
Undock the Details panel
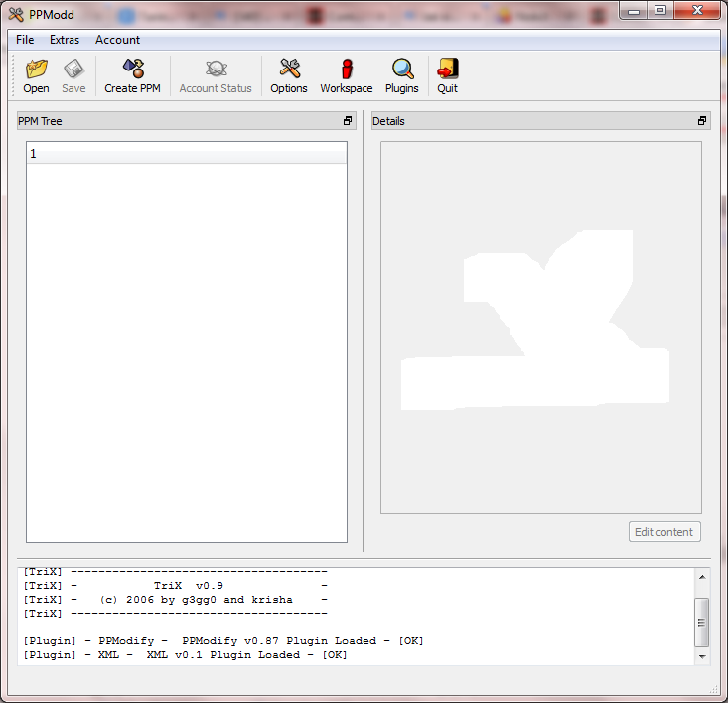[x=702, y=121]
